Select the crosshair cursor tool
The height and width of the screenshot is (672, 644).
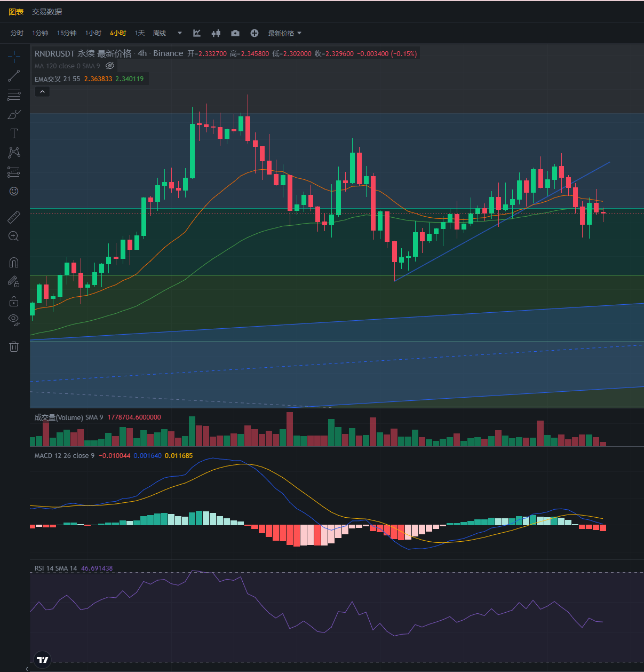pos(14,56)
